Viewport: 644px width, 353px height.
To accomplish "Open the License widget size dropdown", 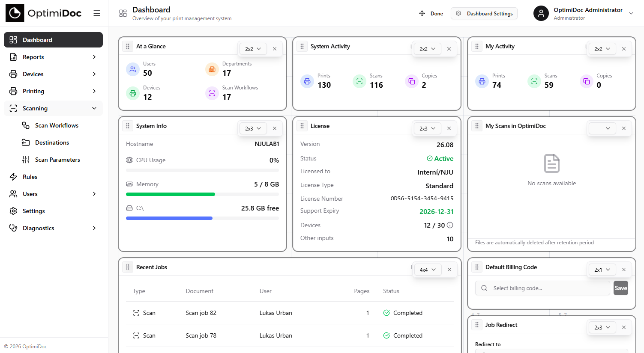I will click(428, 128).
